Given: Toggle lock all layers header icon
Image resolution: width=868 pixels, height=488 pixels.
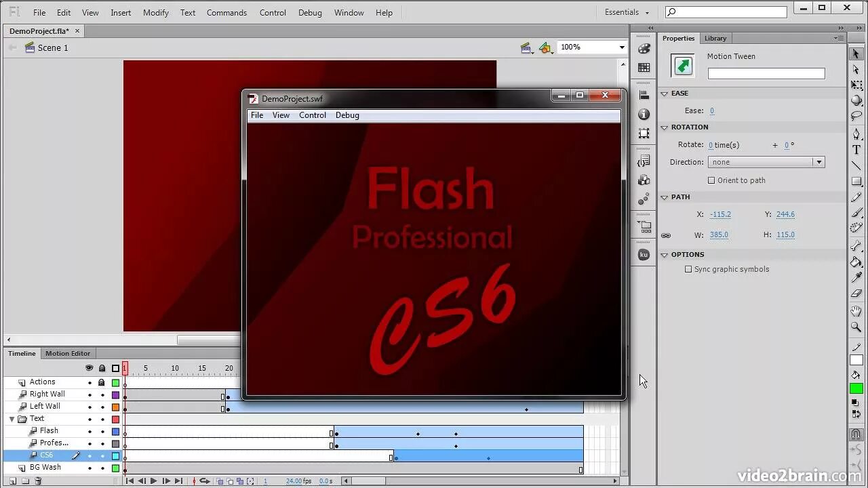Looking at the screenshot, I should tap(102, 368).
